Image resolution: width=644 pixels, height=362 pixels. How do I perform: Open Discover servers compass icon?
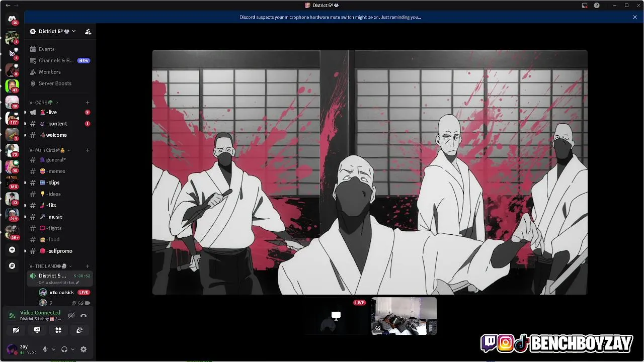(x=12, y=266)
